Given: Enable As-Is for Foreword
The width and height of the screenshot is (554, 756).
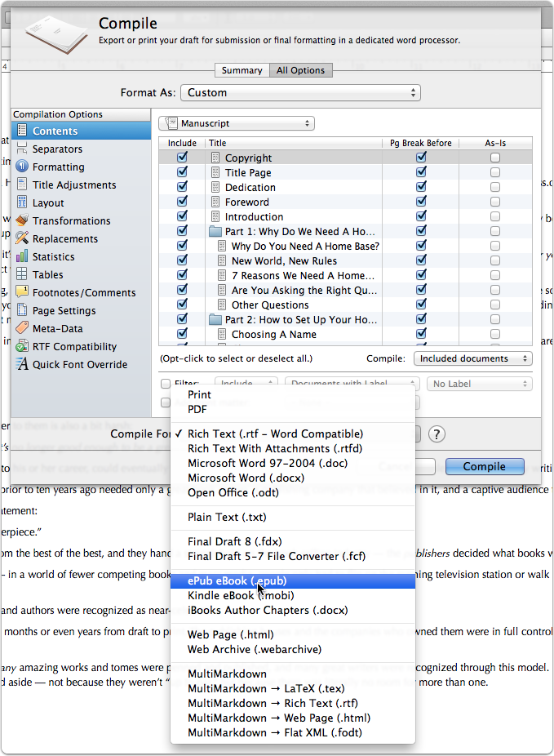Looking at the screenshot, I should pyautogui.click(x=494, y=202).
